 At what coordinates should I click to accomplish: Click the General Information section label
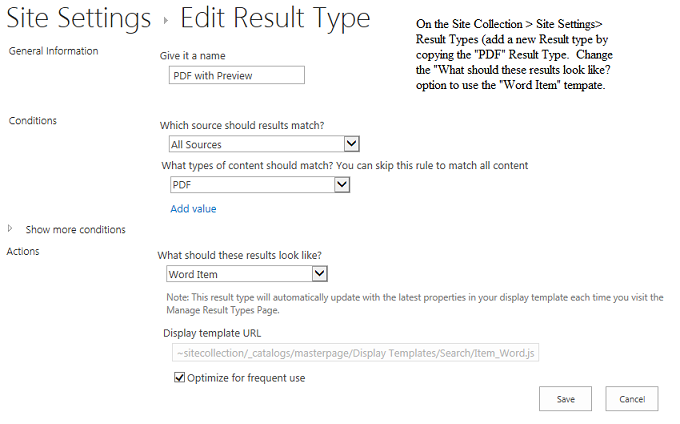point(53,52)
